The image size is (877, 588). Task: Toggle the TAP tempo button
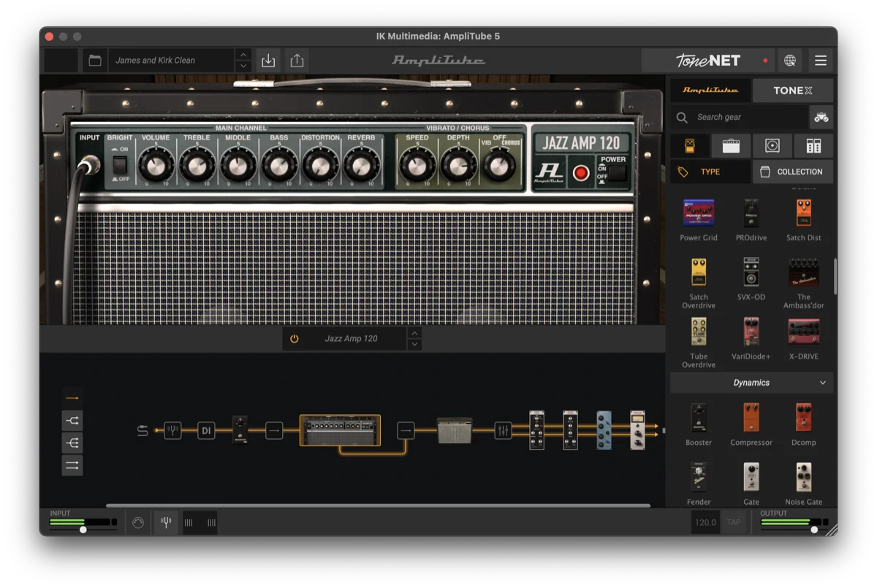tap(734, 522)
